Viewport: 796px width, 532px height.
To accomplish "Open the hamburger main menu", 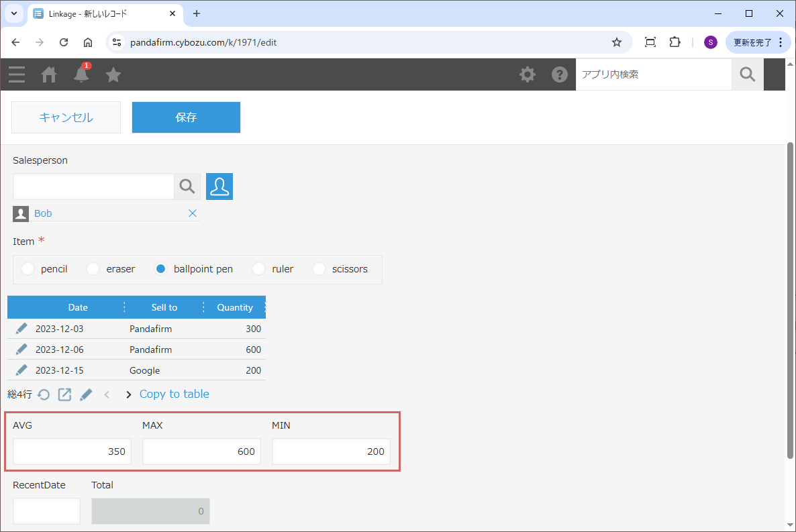I will (17, 74).
